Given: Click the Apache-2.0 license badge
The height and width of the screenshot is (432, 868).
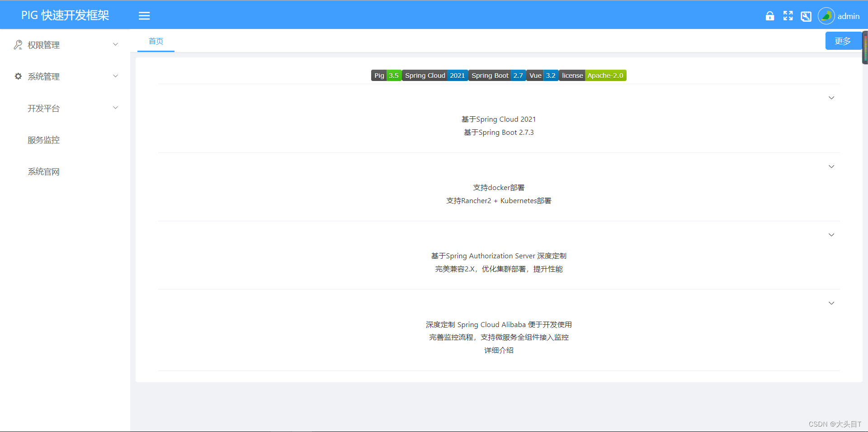Looking at the screenshot, I should tap(605, 75).
